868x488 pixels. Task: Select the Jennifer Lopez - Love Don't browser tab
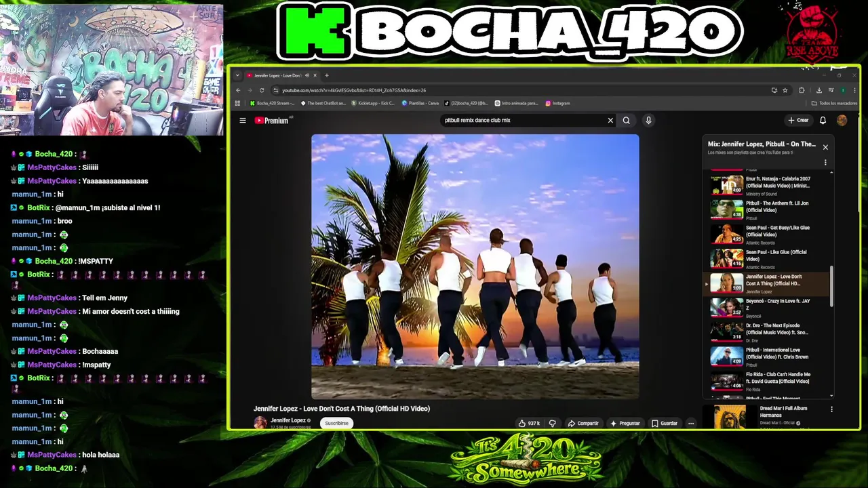pyautogui.click(x=281, y=75)
